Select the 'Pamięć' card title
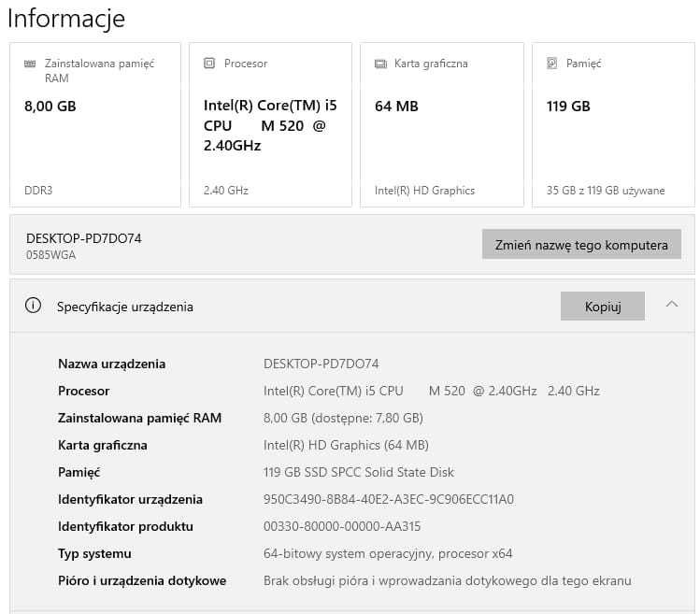The width and height of the screenshot is (700, 614). (583, 64)
